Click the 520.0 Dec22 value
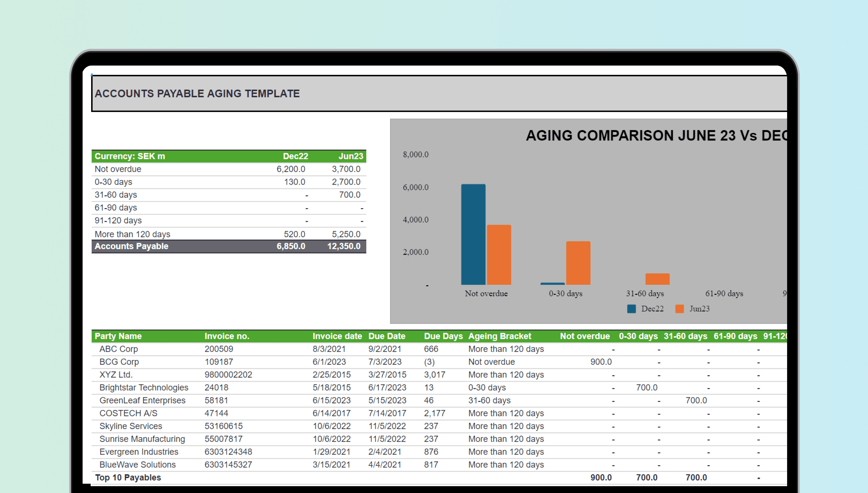The image size is (868, 493). 294,234
